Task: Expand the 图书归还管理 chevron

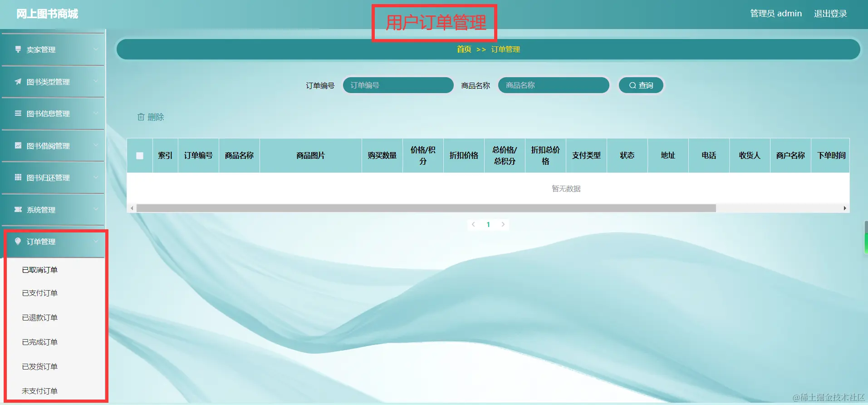Action: [x=96, y=177]
